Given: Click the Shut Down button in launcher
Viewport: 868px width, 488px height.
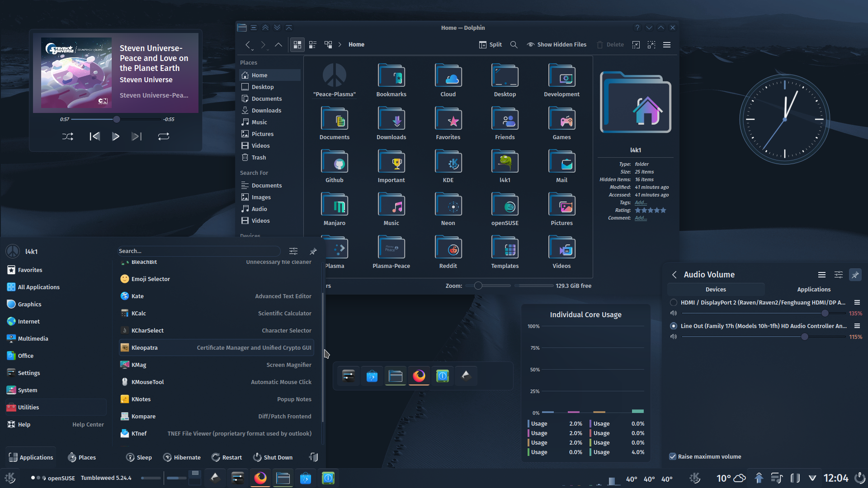Looking at the screenshot, I should (x=273, y=457).
